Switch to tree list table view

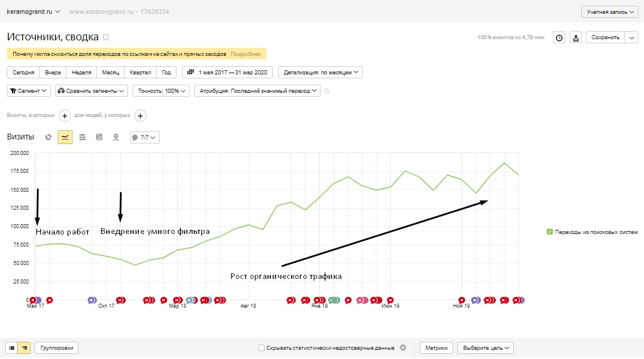pyautogui.click(x=24, y=348)
